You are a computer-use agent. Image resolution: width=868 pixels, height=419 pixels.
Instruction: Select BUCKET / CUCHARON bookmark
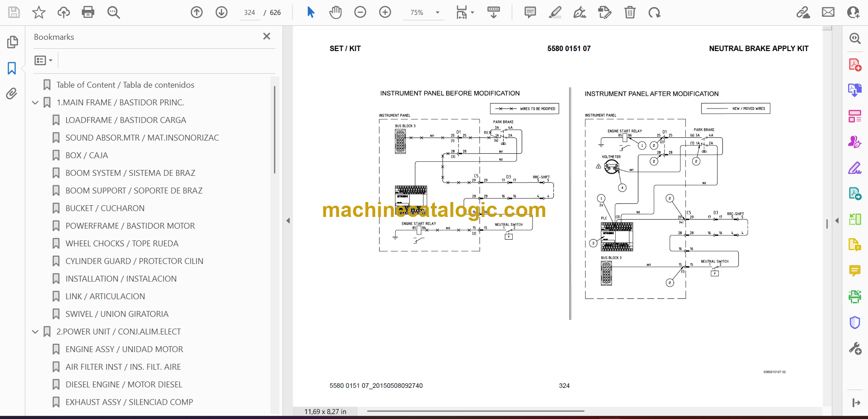point(105,208)
